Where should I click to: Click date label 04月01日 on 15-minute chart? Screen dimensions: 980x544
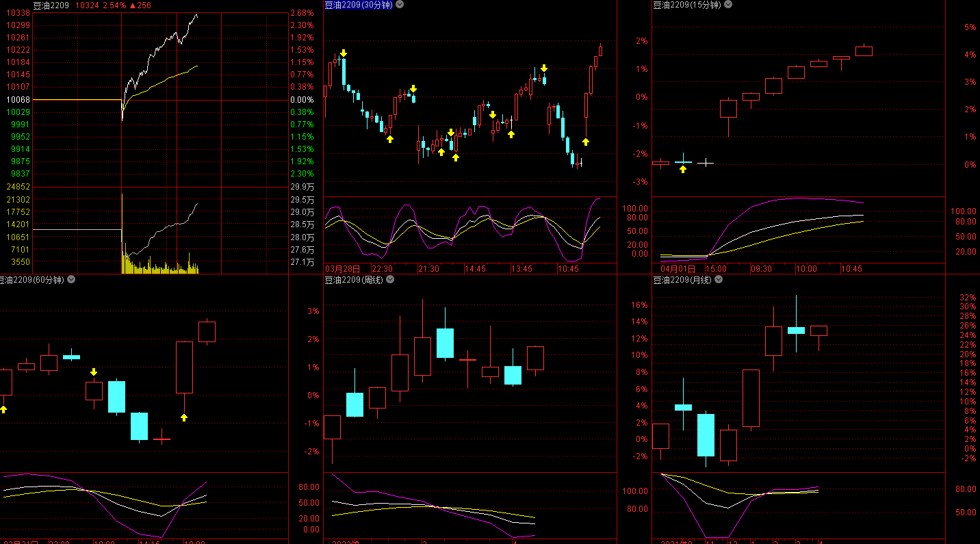click(x=678, y=269)
